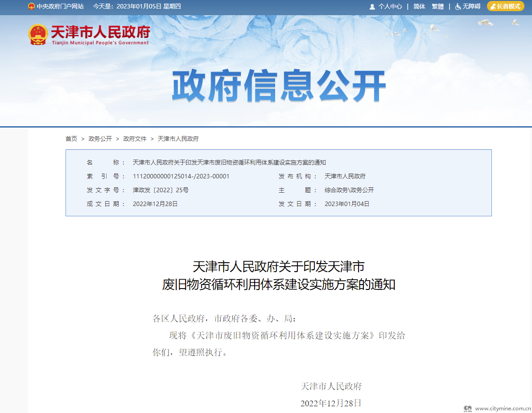Click the 综合政务\政务公开 subject value
This screenshot has width=532, height=413.
pos(349,190)
